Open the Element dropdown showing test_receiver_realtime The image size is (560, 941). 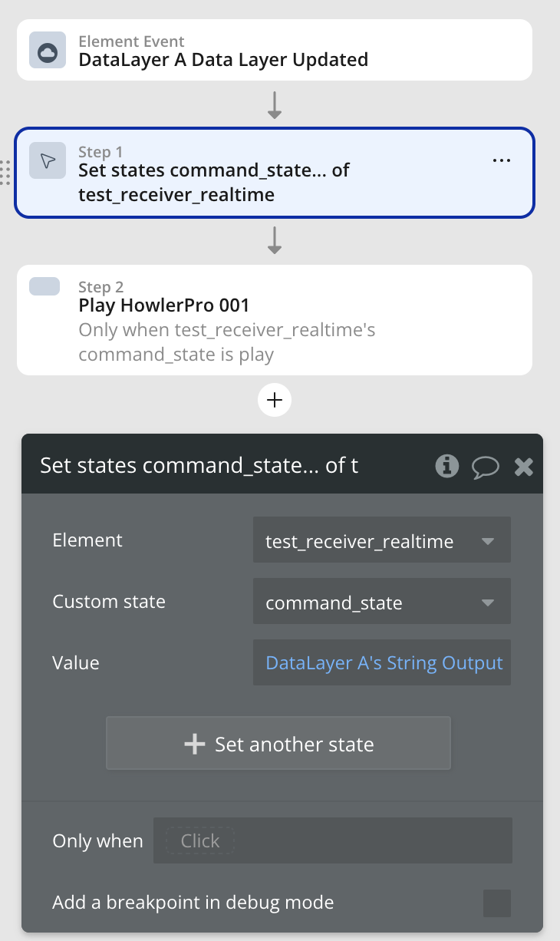[368, 541]
